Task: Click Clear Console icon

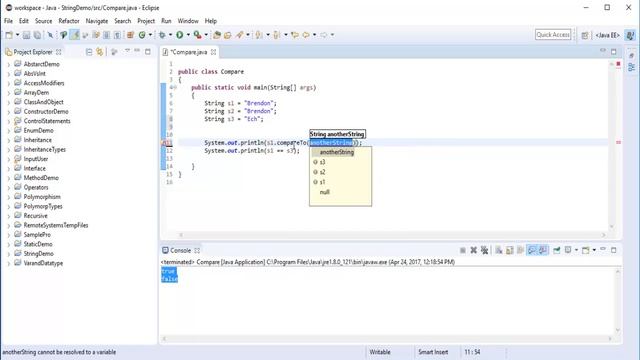Action: coord(499,250)
